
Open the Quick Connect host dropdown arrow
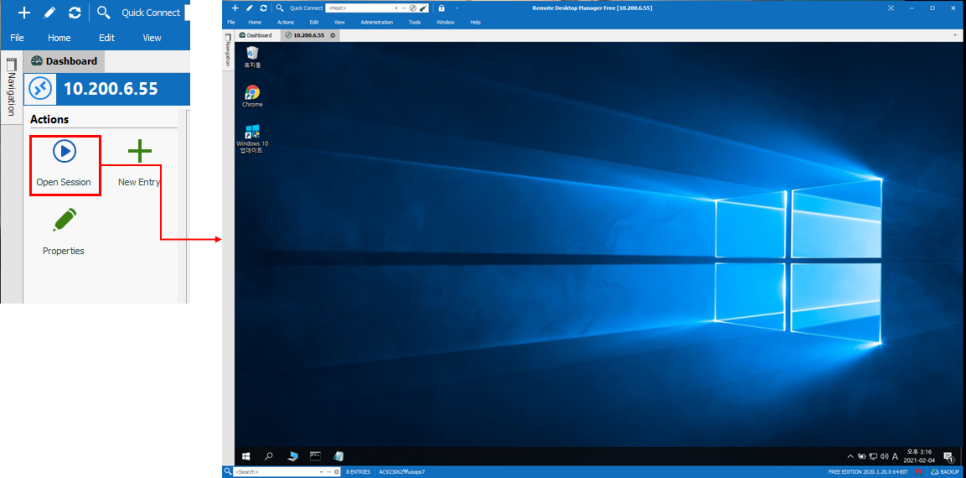[x=396, y=8]
